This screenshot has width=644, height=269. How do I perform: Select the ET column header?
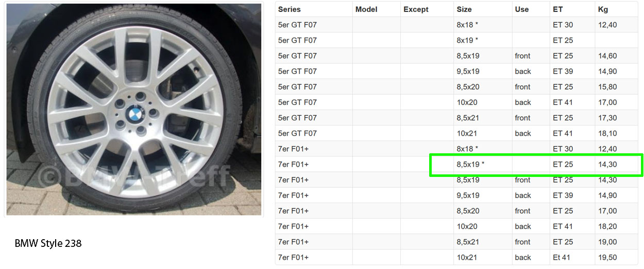pos(557,9)
